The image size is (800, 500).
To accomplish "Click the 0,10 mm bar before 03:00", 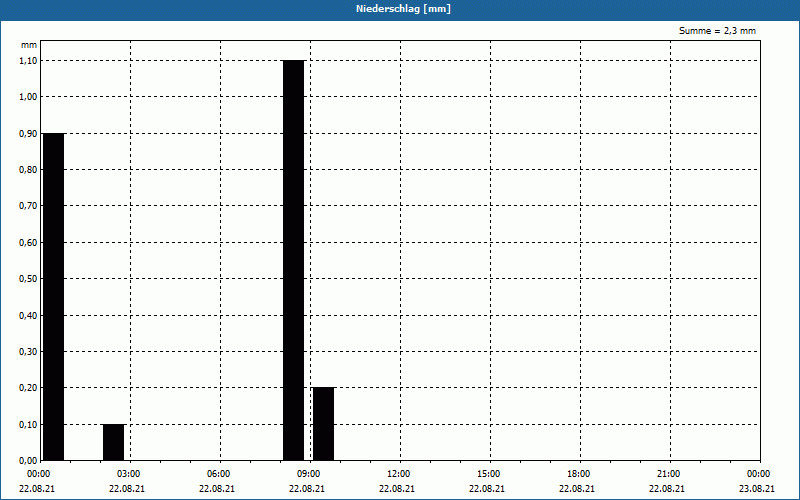I will pyautogui.click(x=113, y=442).
